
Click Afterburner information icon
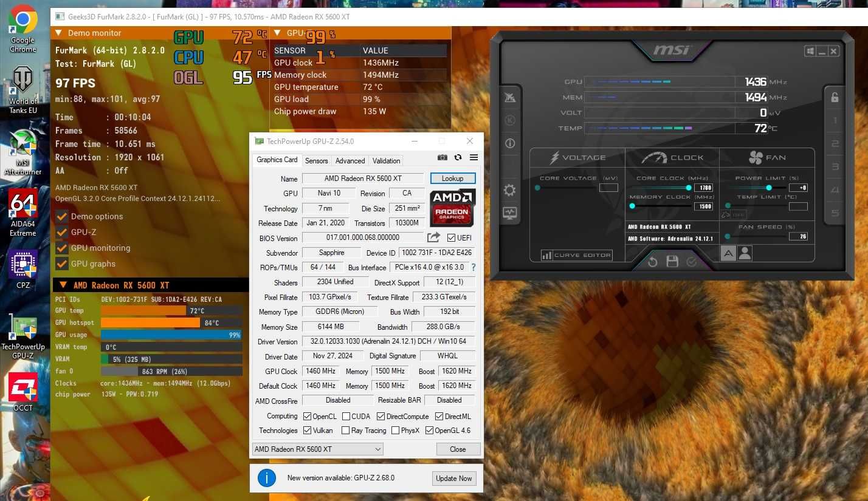coord(509,143)
